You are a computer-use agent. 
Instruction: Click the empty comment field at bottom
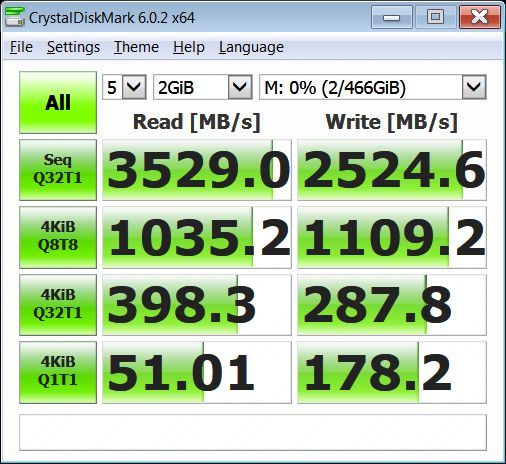pos(253,432)
